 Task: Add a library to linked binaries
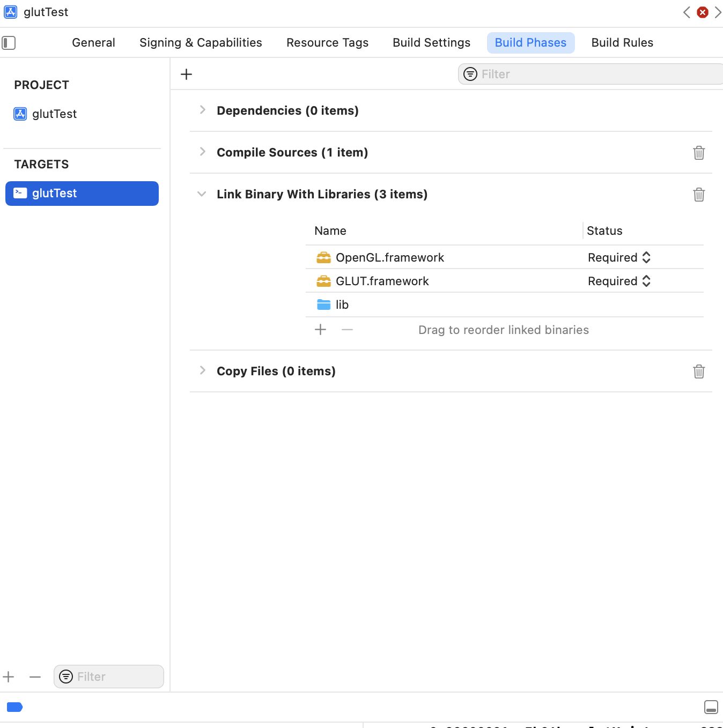point(320,330)
